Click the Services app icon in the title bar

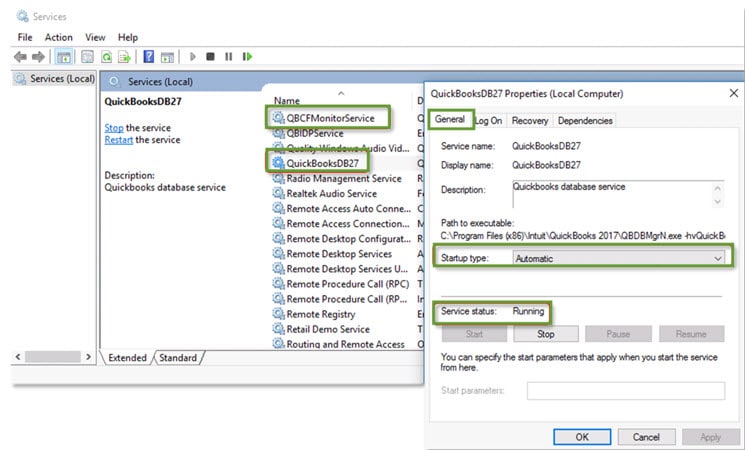(22, 16)
